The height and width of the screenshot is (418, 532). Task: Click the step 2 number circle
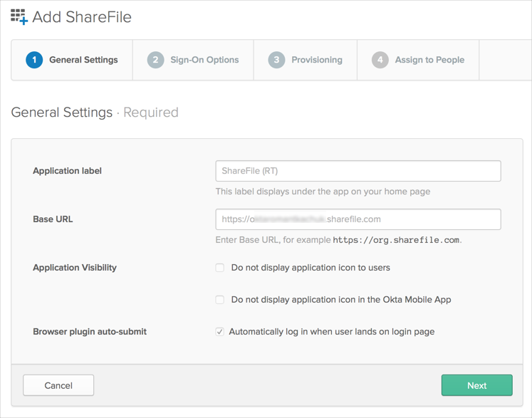pos(155,60)
